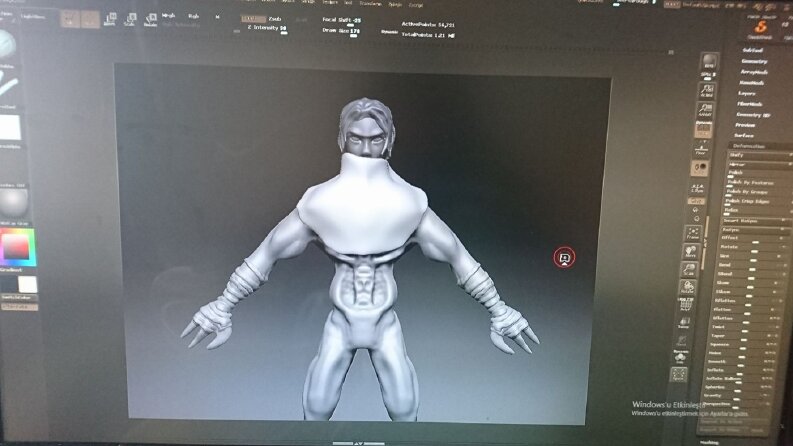793x446 pixels.
Task: Expand the Geometry subpalette
Action: (x=754, y=61)
